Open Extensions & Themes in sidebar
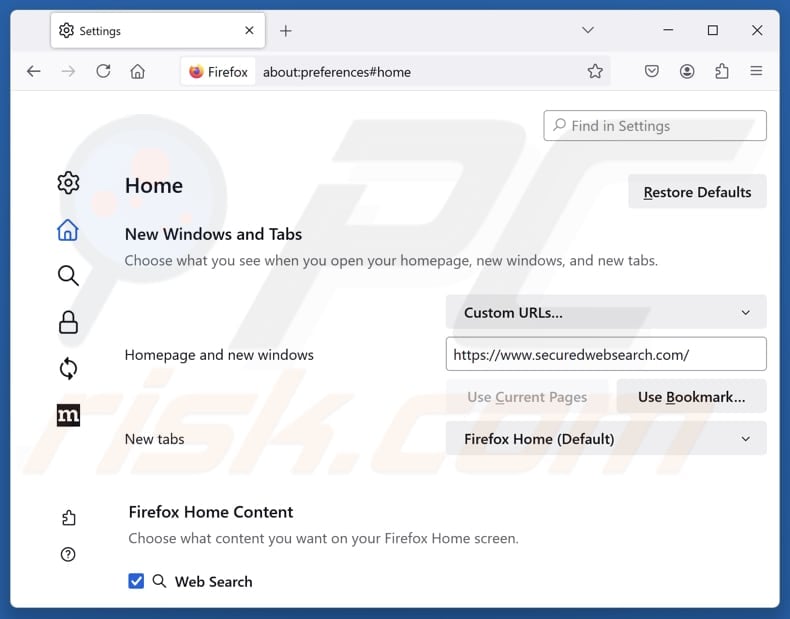Viewport: 790px width, 619px height. point(69,518)
